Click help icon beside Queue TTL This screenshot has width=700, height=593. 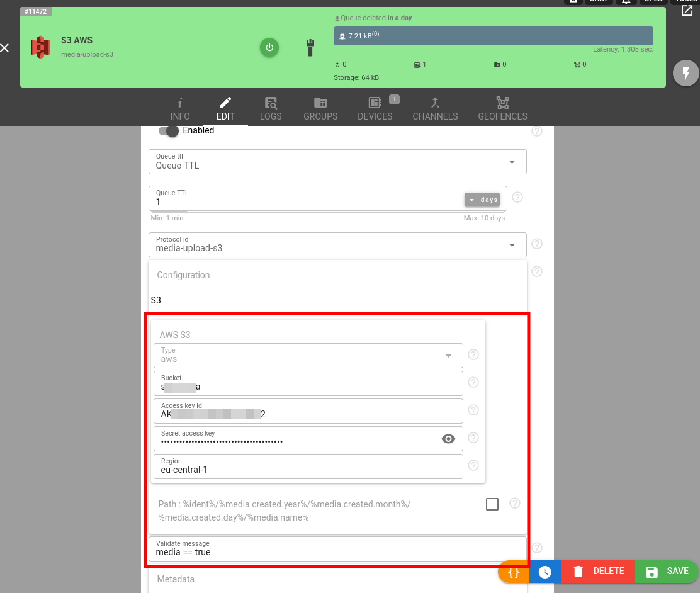tap(517, 197)
